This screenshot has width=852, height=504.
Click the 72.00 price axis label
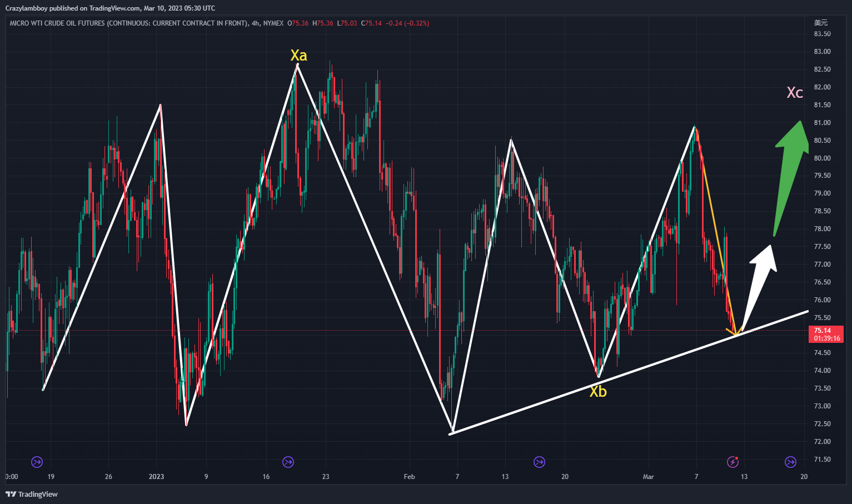point(822,442)
